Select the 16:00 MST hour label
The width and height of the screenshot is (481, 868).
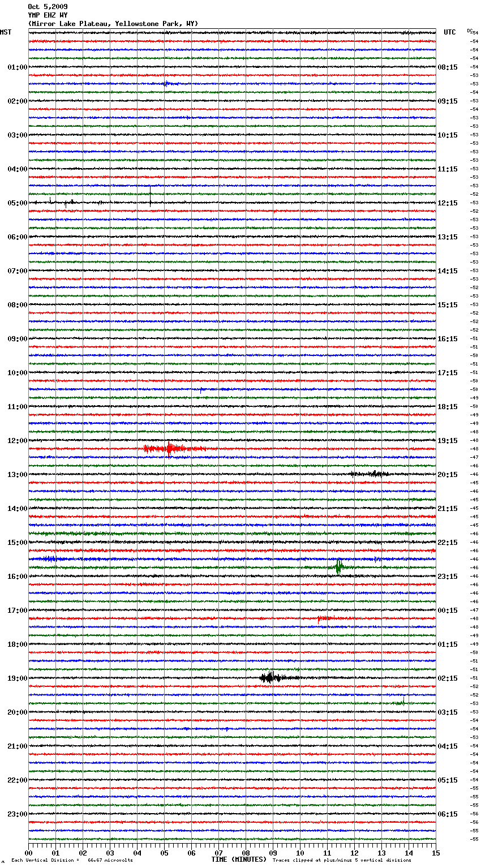click(18, 577)
